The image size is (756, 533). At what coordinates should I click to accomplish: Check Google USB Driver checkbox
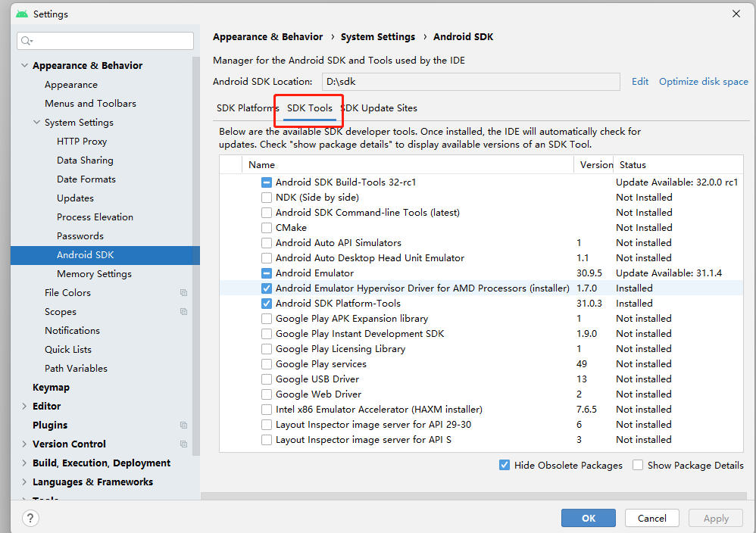pyautogui.click(x=266, y=379)
